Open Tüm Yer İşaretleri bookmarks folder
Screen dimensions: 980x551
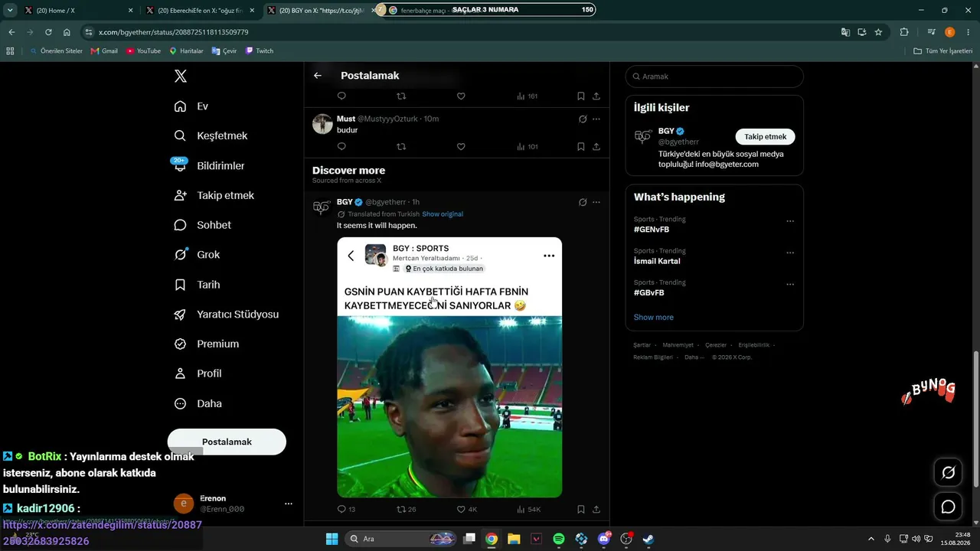(x=943, y=51)
